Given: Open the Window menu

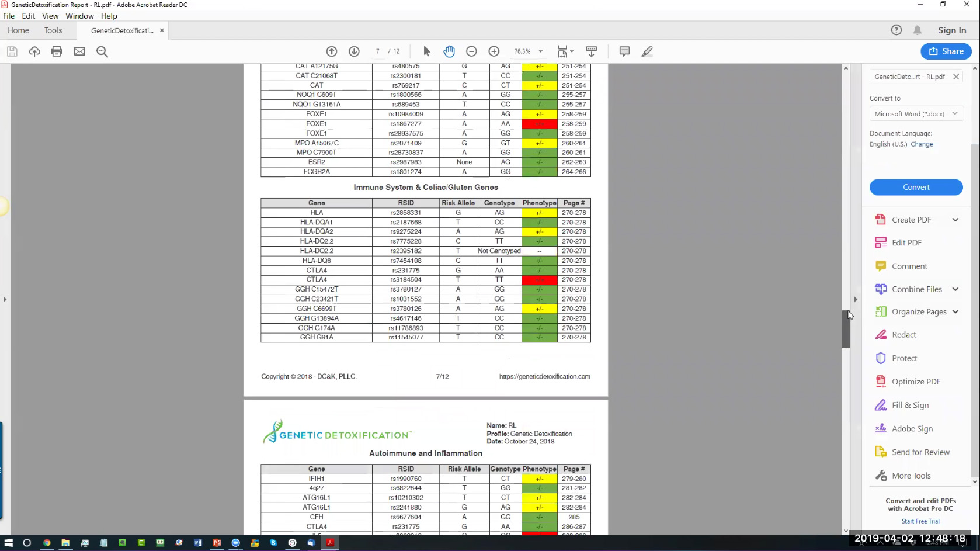Looking at the screenshot, I should click(x=79, y=16).
